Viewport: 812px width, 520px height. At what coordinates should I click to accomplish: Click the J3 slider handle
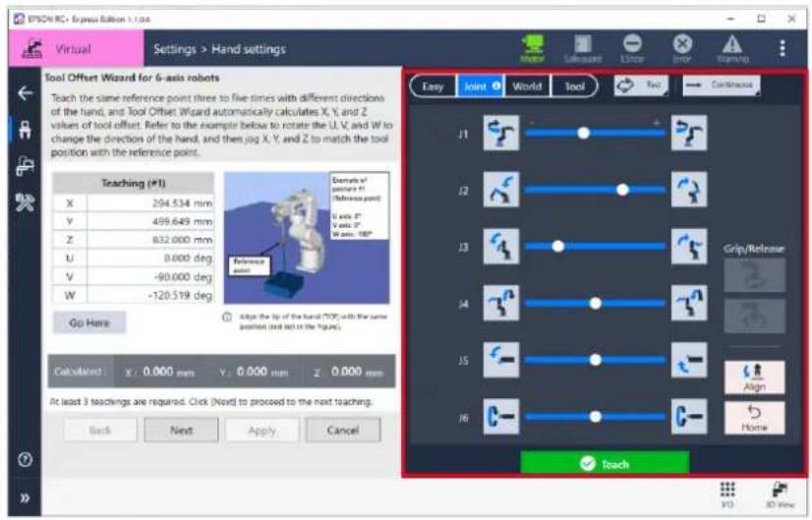557,247
